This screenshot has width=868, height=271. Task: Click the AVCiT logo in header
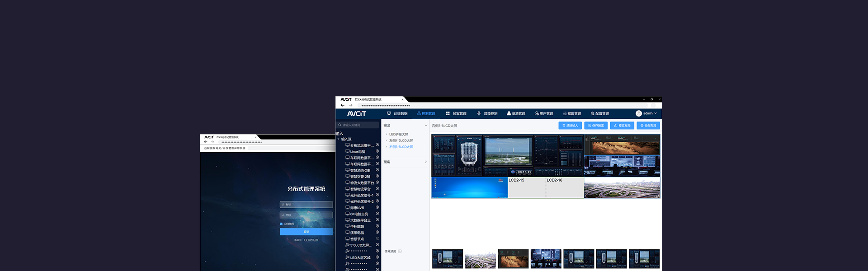tap(356, 114)
